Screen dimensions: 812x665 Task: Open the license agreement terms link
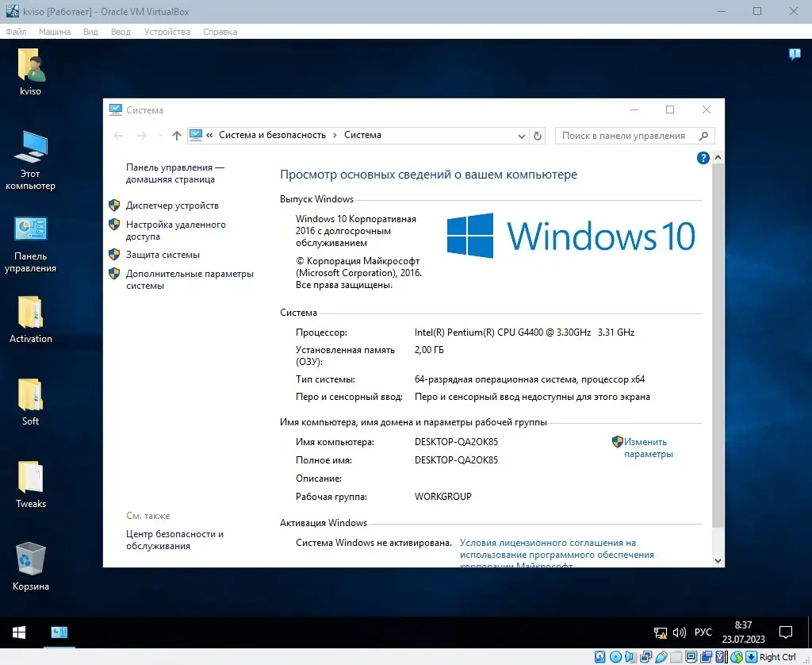(x=557, y=554)
